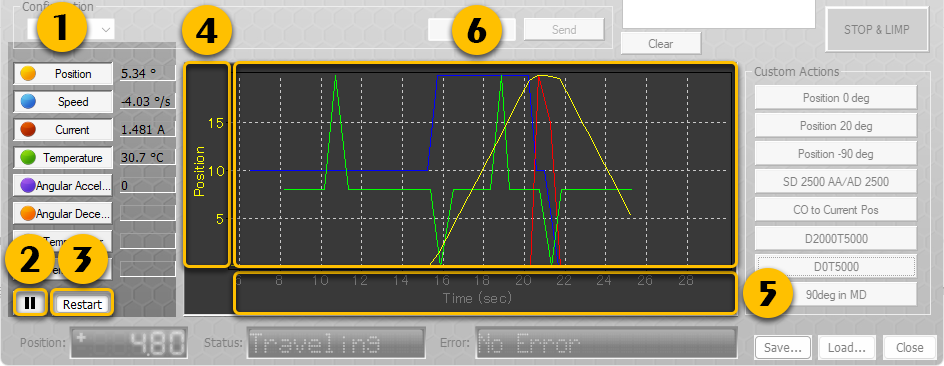The width and height of the screenshot is (944, 366).
Task: Run the SD 2500 AA/AD 2500 action
Action: [x=836, y=181]
